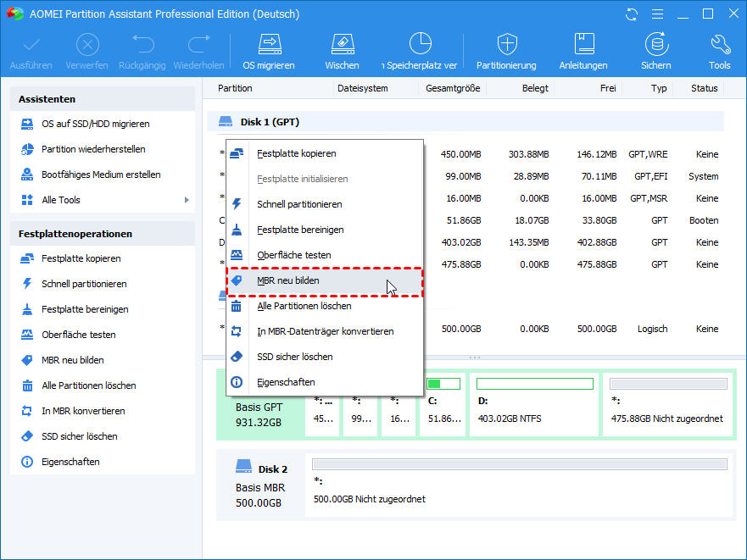Image resolution: width=747 pixels, height=560 pixels.
Task: Expand the Alle Tools submenu arrow
Action: [187, 200]
